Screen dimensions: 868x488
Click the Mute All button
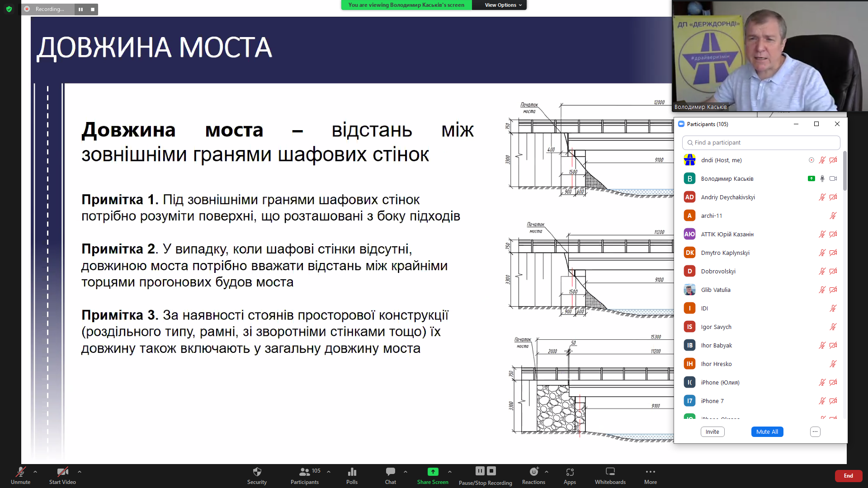[x=767, y=432]
